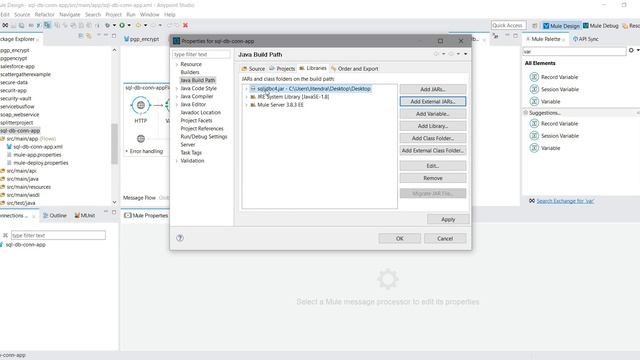Image resolution: width=640 pixels, height=360 pixels.
Task: Click Variable icon under Suggestions
Action: [x=534, y=148]
